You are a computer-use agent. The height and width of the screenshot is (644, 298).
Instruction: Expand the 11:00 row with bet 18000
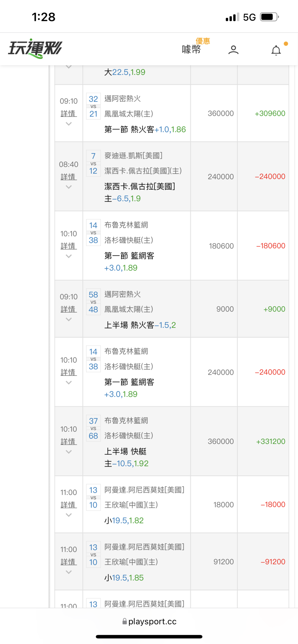pyautogui.click(x=69, y=515)
